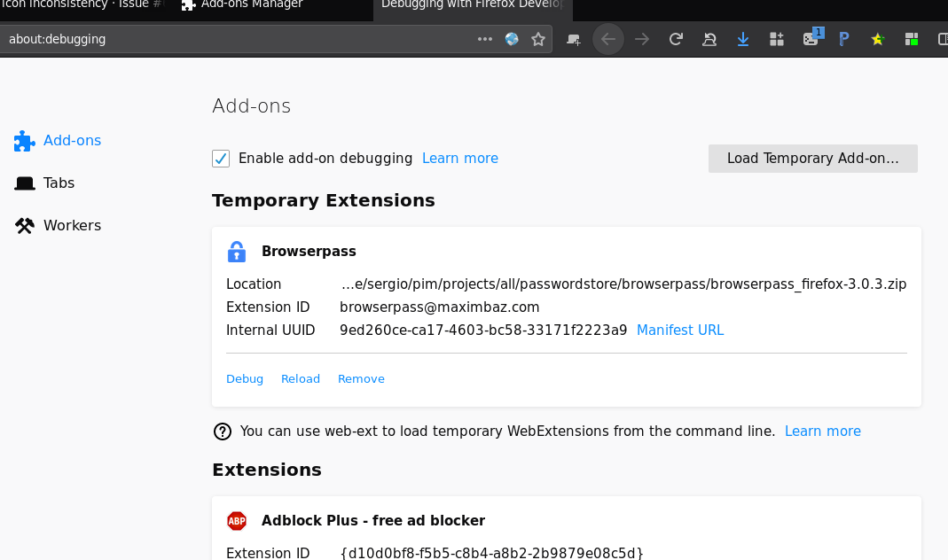Click the Adblock Plus ABP icon

coord(237,521)
